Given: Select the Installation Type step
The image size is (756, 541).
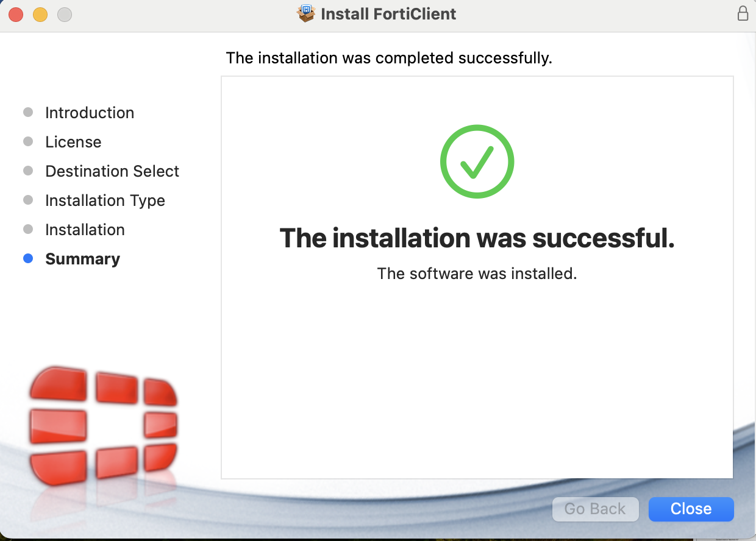Looking at the screenshot, I should click(x=105, y=200).
